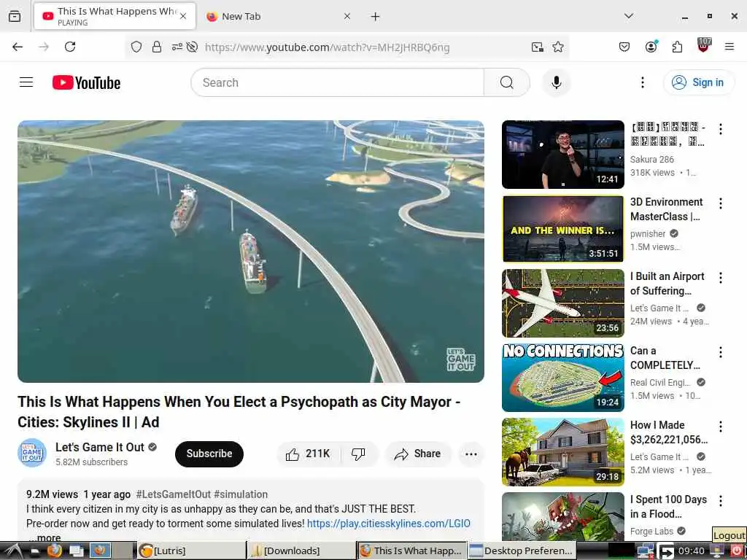Switch to Downloads taskbar window
Image resolution: width=747 pixels, height=560 pixels.
[x=301, y=551]
